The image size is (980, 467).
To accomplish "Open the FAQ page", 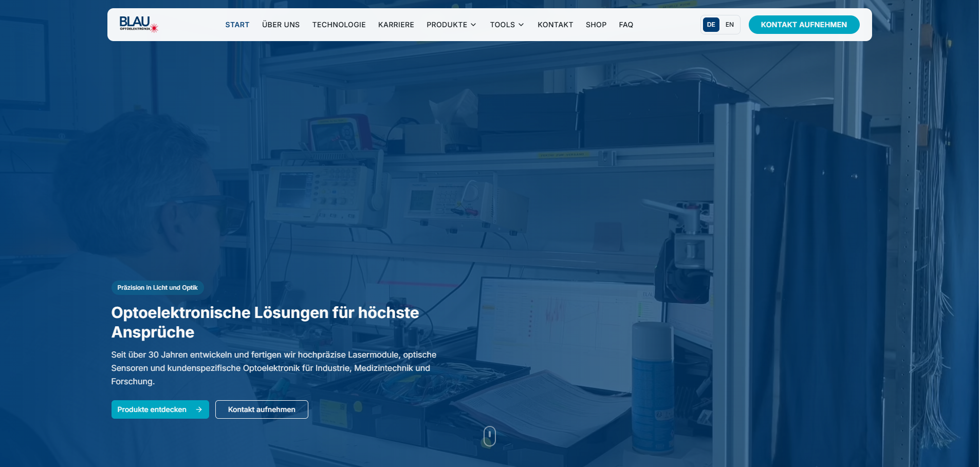I will 626,25.
